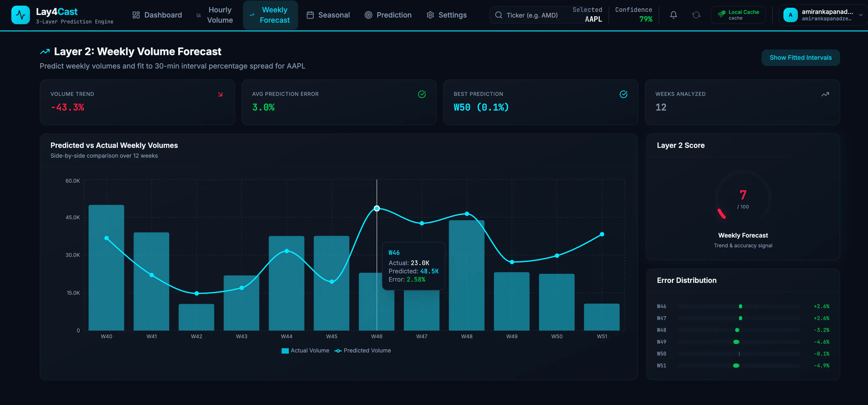
Task: Click the Error Distribution heading
Action: coord(686,281)
